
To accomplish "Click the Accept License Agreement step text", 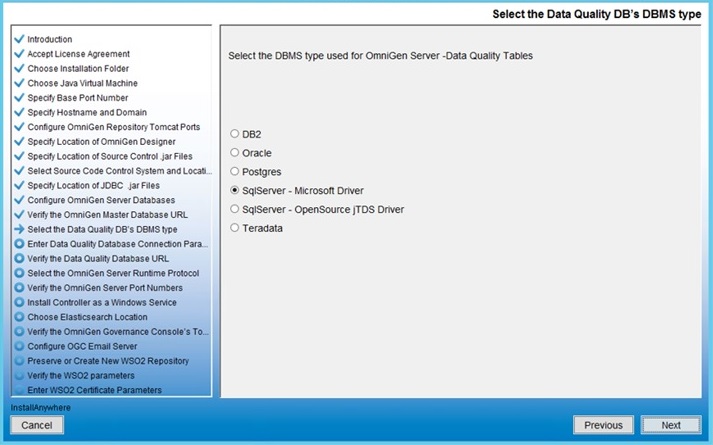I will pos(79,54).
